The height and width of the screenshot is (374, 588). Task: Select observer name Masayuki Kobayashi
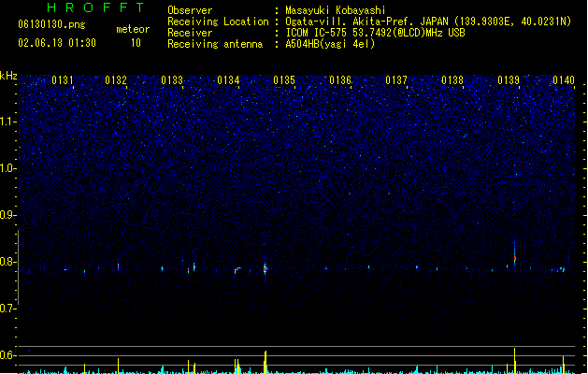click(336, 10)
